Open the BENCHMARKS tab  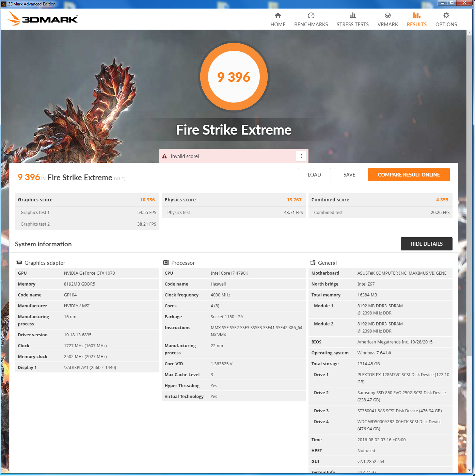pos(311,20)
